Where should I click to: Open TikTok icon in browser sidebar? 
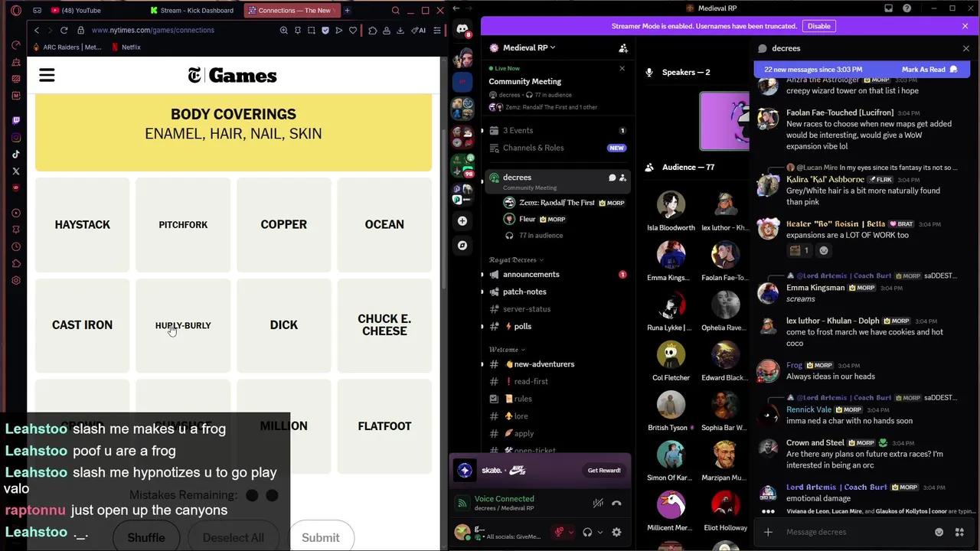(x=16, y=154)
